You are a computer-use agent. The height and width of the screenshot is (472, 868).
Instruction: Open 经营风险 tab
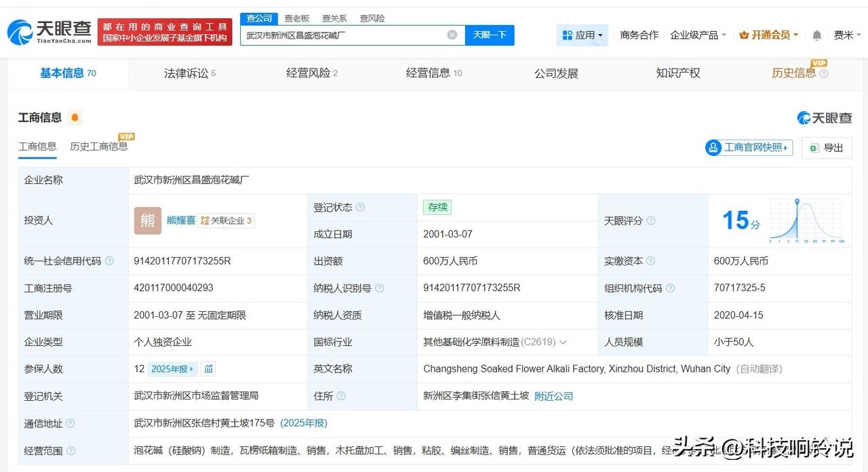pyautogui.click(x=312, y=73)
